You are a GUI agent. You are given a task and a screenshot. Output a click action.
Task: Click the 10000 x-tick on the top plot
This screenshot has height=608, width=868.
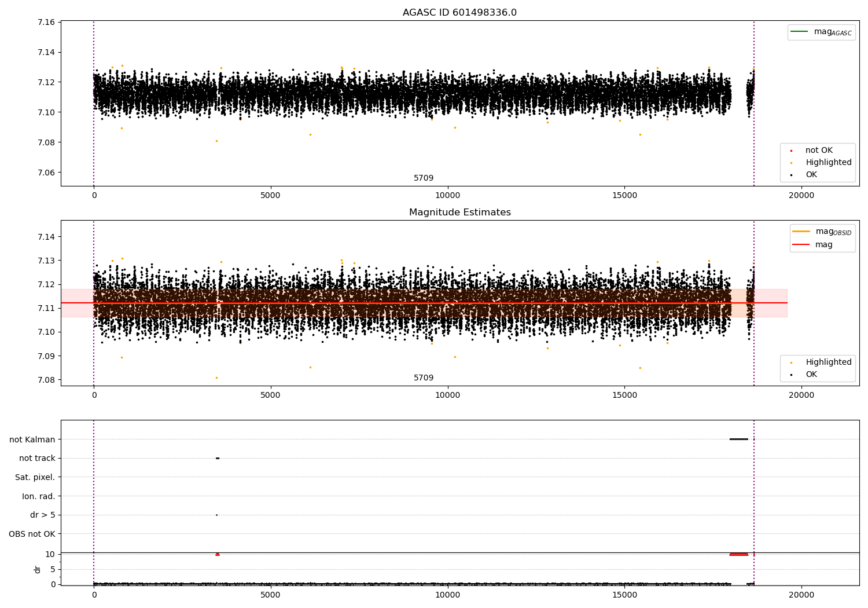point(448,195)
